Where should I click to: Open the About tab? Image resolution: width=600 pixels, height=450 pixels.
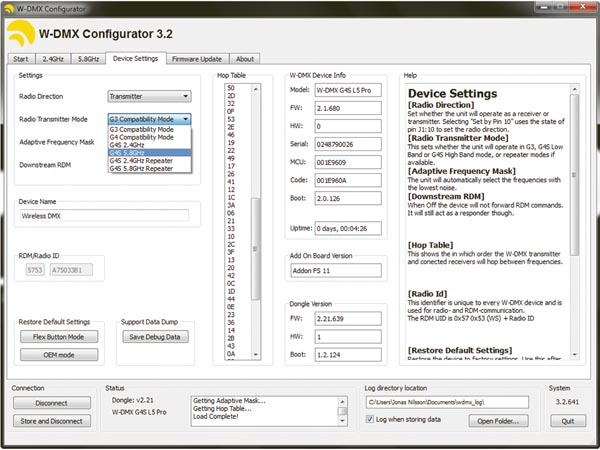click(x=245, y=59)
